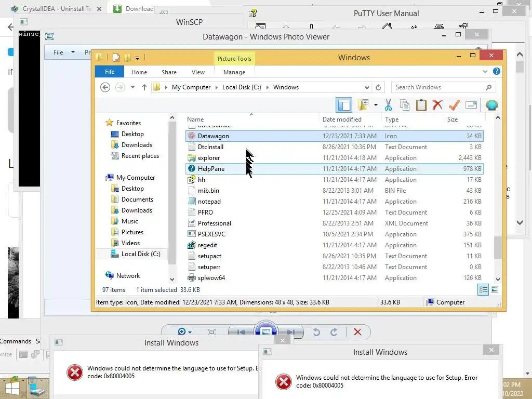Viewport: 532px width, 399px height.
Task: Click My Computer in the address path
Action: tap(191, 87)
